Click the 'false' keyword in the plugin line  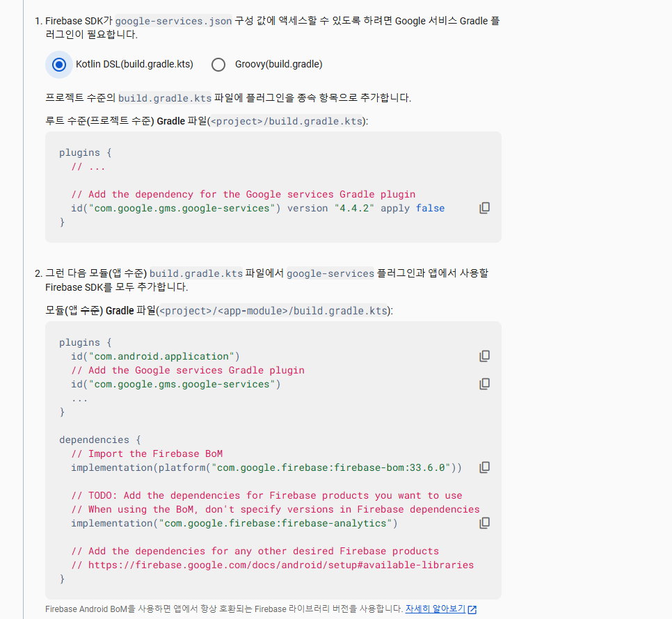[431, 208]
